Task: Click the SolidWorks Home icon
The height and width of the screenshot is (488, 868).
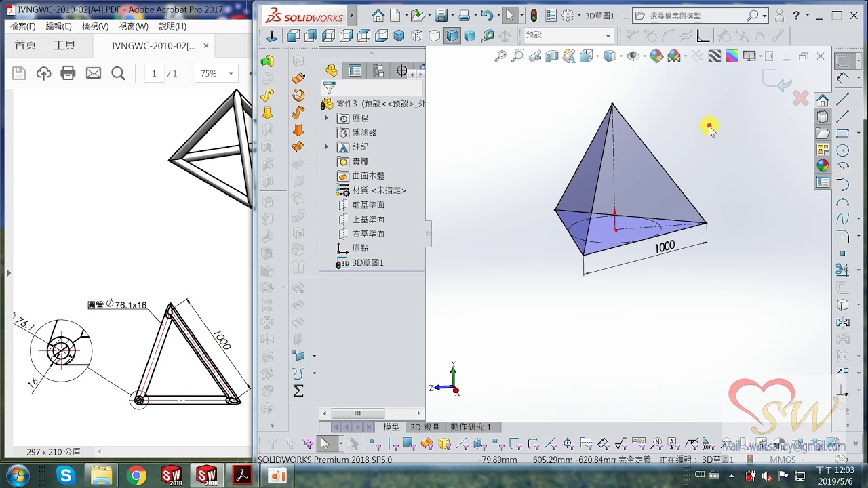Action: point(378,15)
